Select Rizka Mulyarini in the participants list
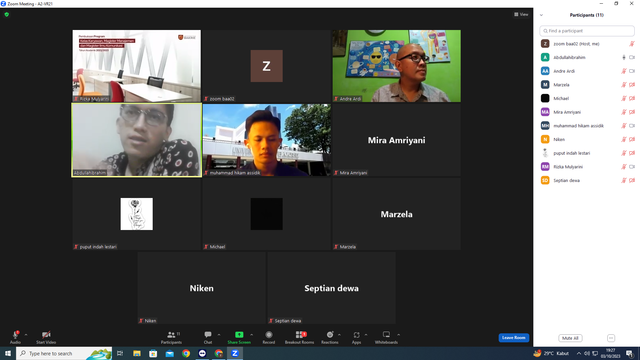 pyautogui.click(x=587, y=167)
